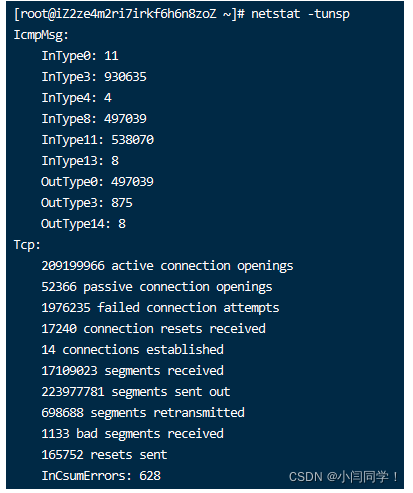Click the InType0: 11 line
This screenshot has width=413, height=493.
[80, 56]
